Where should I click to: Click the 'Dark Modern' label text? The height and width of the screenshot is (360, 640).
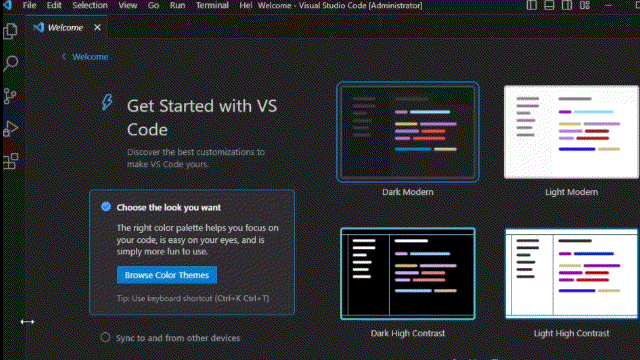[x=408, y=192]
